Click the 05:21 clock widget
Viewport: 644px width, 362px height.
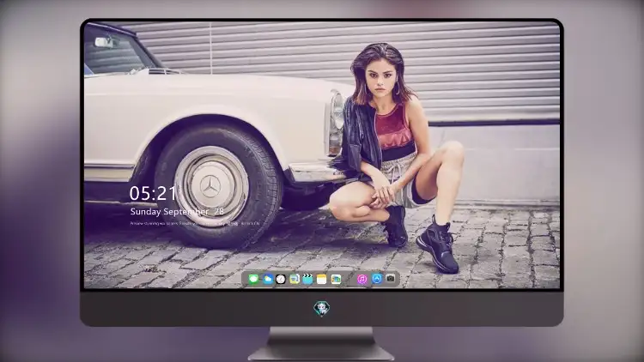153,193
